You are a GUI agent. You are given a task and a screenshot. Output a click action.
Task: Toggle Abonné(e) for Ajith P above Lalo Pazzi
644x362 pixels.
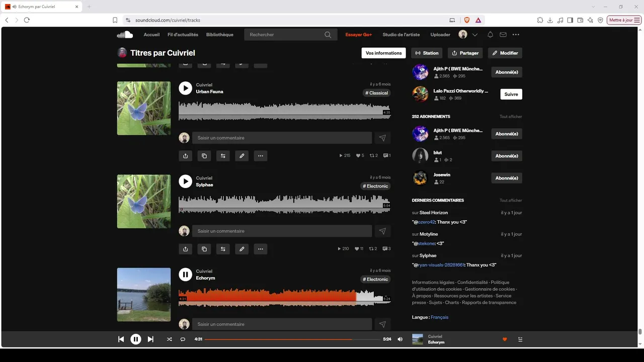click(x=507, y=72)
